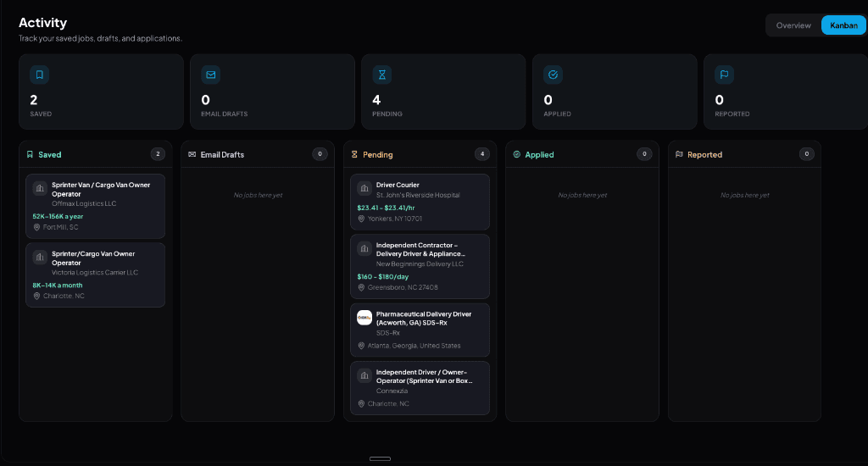Image resolution: width=868 pixels, height=466 pixels.
Task: Click location pin beside Charlotte, NC in Saved
Action: (36, 296)
